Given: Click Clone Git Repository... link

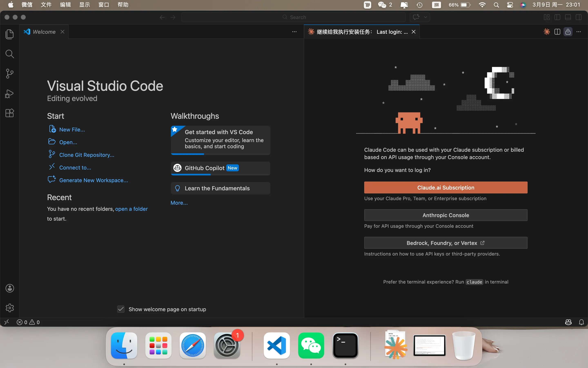Looking at the screenshot, I should click(x=87, y=155).
